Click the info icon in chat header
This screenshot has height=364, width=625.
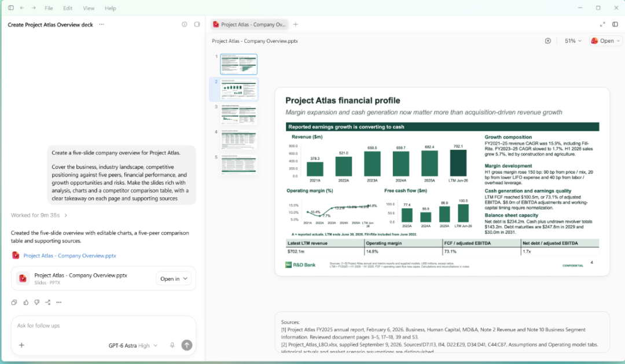point(185,24)
